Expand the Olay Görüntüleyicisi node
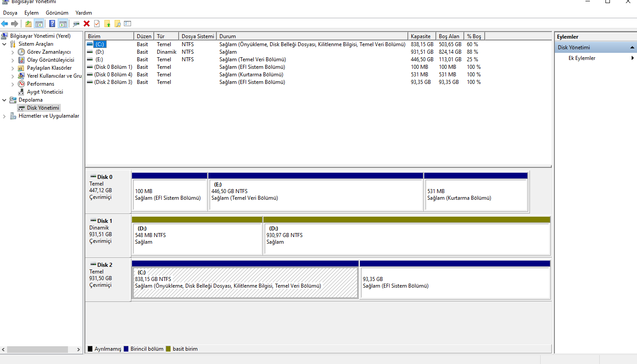Viewport: 637px width, 364px height. [x=13, y=60]
